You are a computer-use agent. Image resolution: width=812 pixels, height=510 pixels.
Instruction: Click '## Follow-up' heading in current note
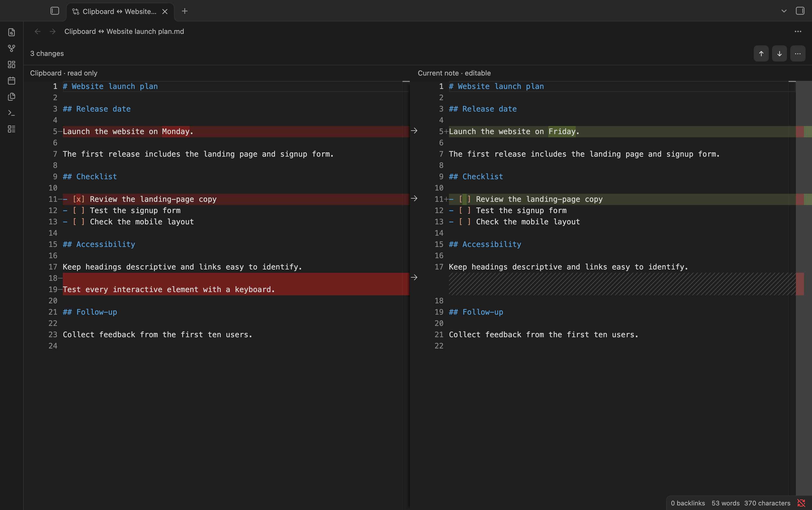tap(476, 312)
